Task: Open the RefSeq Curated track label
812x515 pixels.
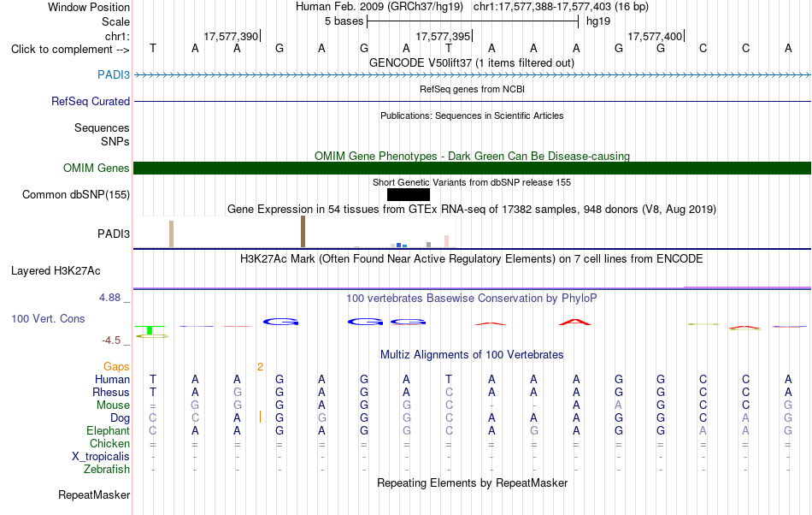Action: point(90,101)
